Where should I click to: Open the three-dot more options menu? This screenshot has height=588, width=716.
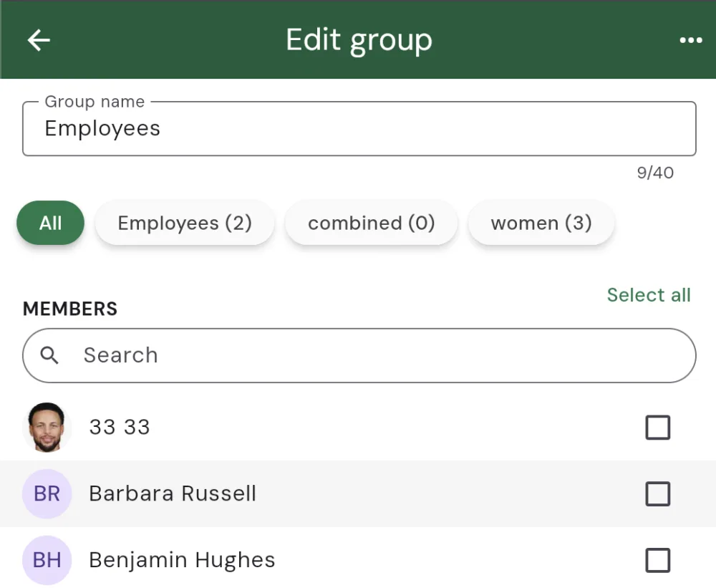click(x=690, y=40)
